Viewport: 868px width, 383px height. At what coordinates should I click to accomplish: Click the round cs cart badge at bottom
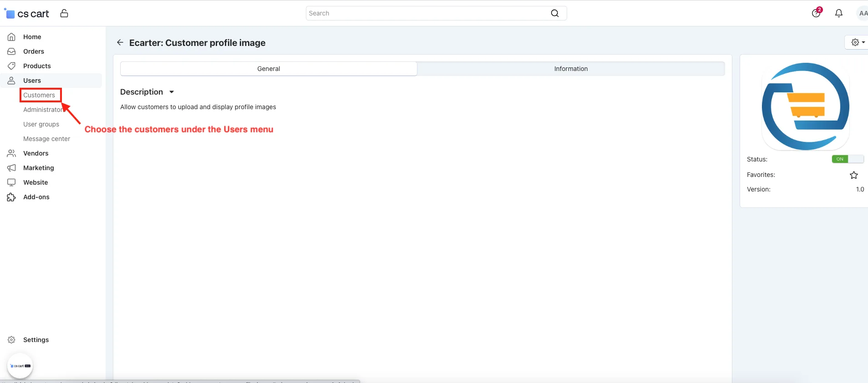click(x=20, y=366)
